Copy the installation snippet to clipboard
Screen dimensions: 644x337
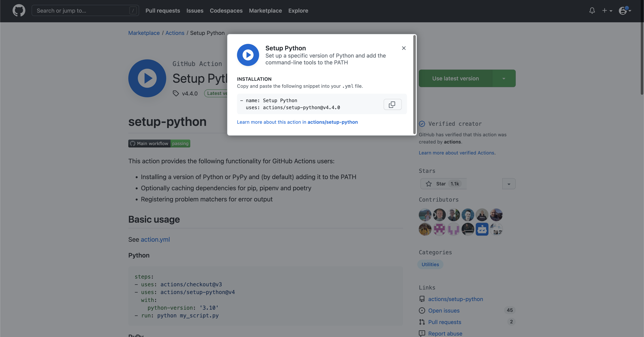pyautogui.click(x=392, y=104)
